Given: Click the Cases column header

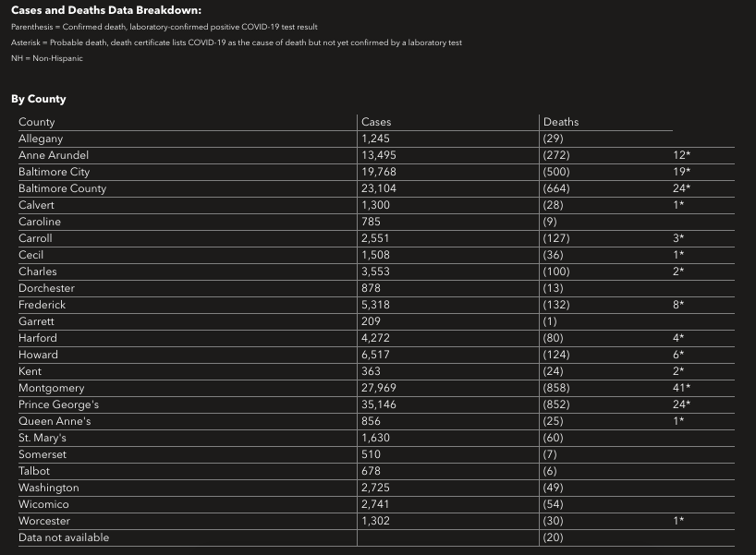Looking at the screenshot, I should [376, 122].
